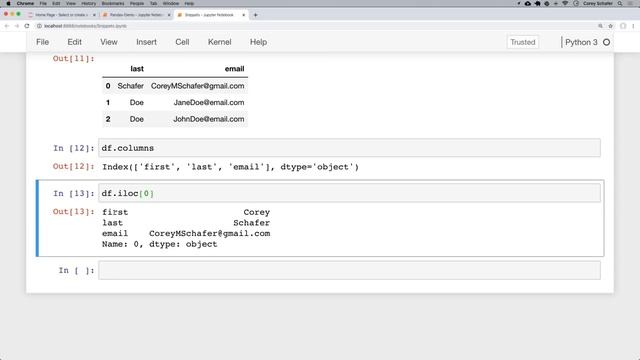Open a new browser tab
This screenshot has width=640, height=360.
pyautogui.click(x=256, y=15)
